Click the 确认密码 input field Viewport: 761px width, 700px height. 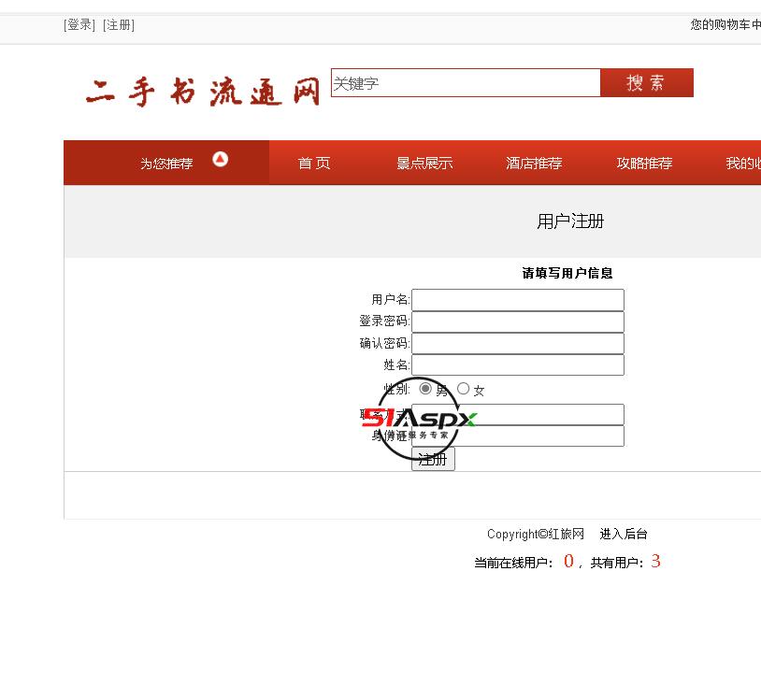[518, 343]
